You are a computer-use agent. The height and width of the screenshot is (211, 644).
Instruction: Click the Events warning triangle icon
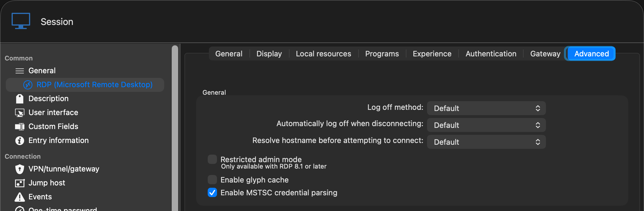tap(20, 197)
